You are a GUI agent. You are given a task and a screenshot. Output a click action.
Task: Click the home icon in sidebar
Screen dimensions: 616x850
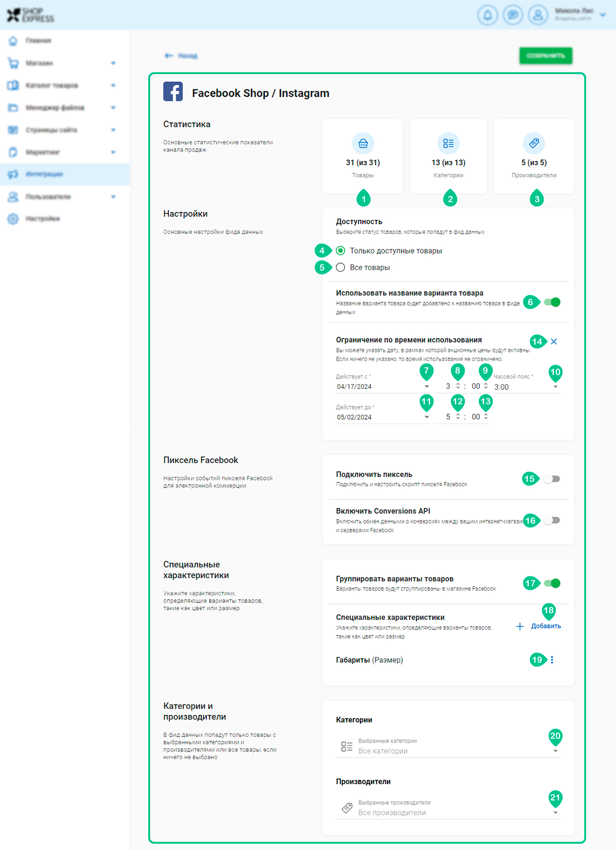[13, 41]
